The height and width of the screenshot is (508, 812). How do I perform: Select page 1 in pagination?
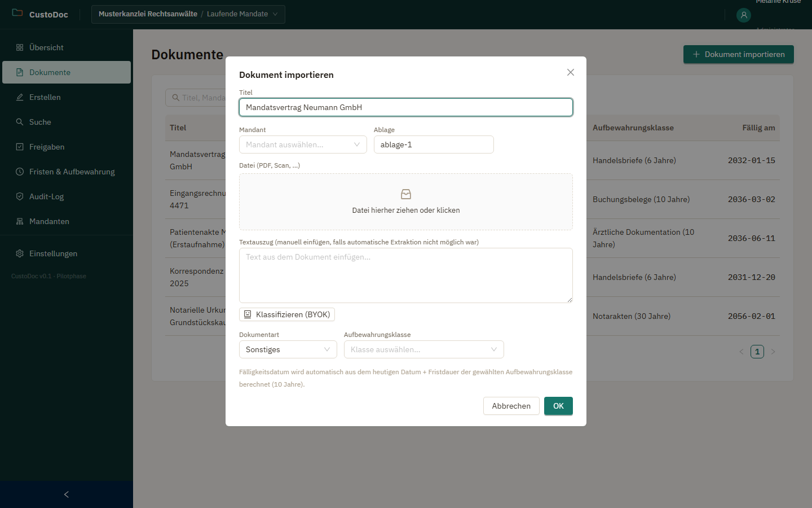click(757, 352)
